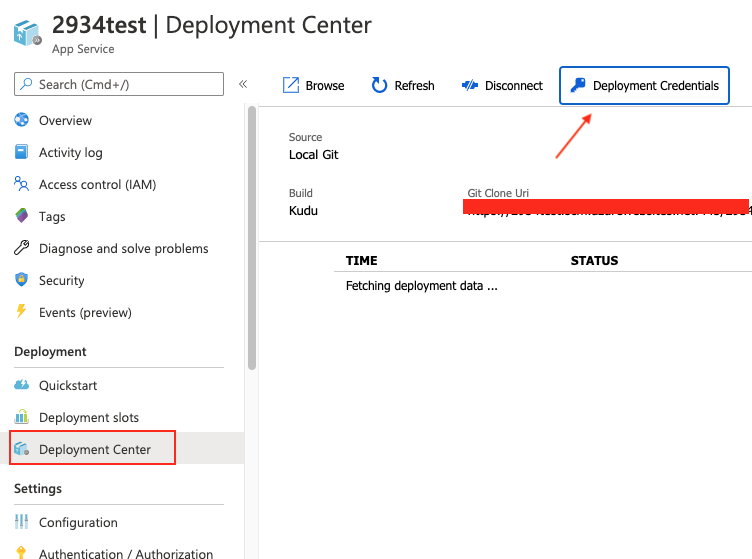Click the Quickstart cloud icon

click(22, 384)
